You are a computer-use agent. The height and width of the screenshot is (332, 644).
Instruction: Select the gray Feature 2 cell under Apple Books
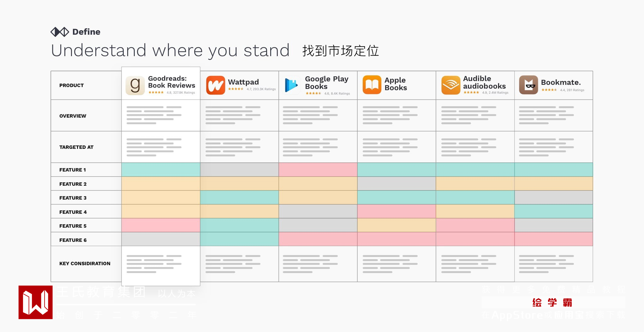coord(397,183)
